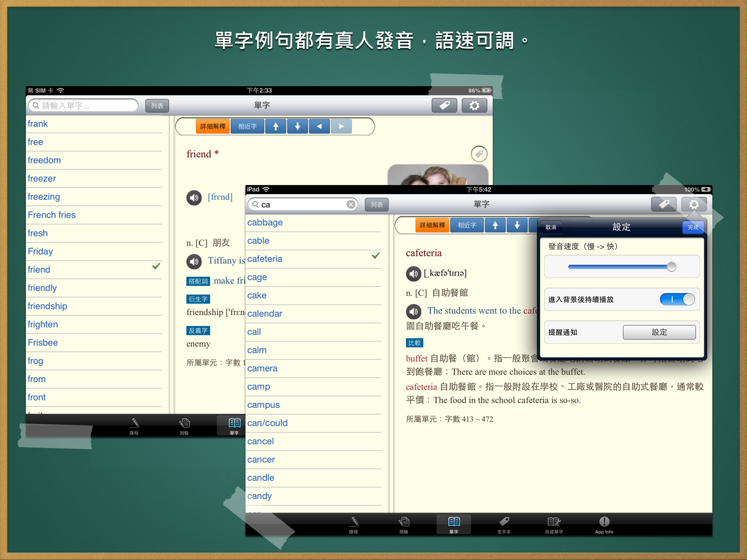This screenshot has height=560, width=747.
Task: Select 'frog' in back window list
Action: 94,361
